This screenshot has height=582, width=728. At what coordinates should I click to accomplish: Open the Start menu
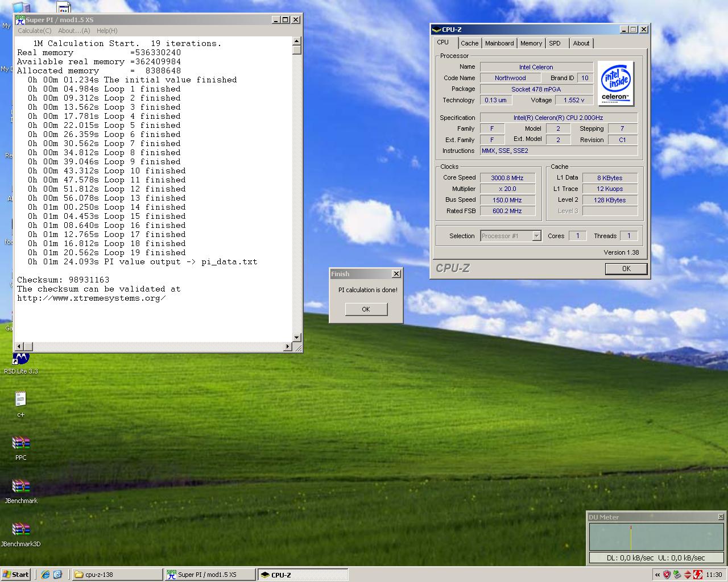coord(16,575)
